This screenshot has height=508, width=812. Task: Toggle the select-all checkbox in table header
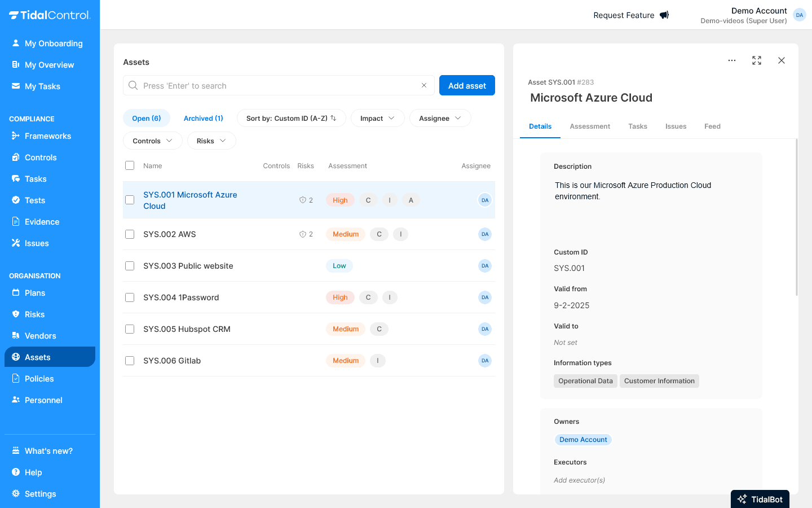(130, 165)
